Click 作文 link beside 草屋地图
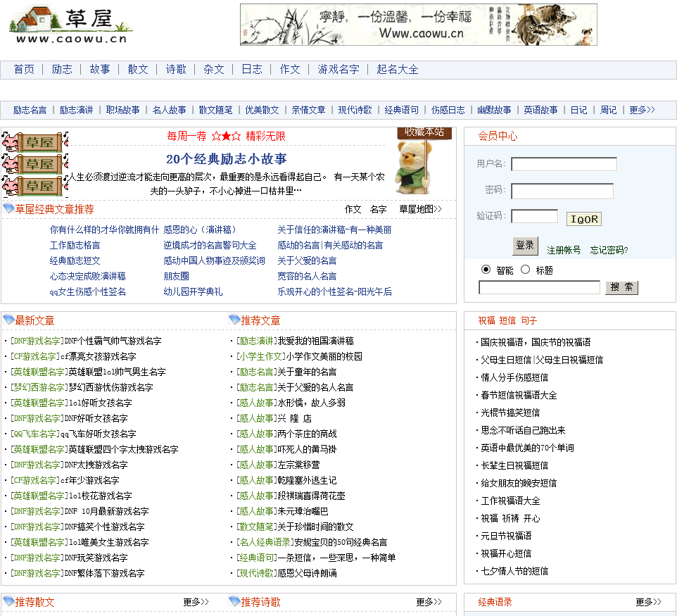The width and height of the screenshot is (677, 616). point(353,210)
